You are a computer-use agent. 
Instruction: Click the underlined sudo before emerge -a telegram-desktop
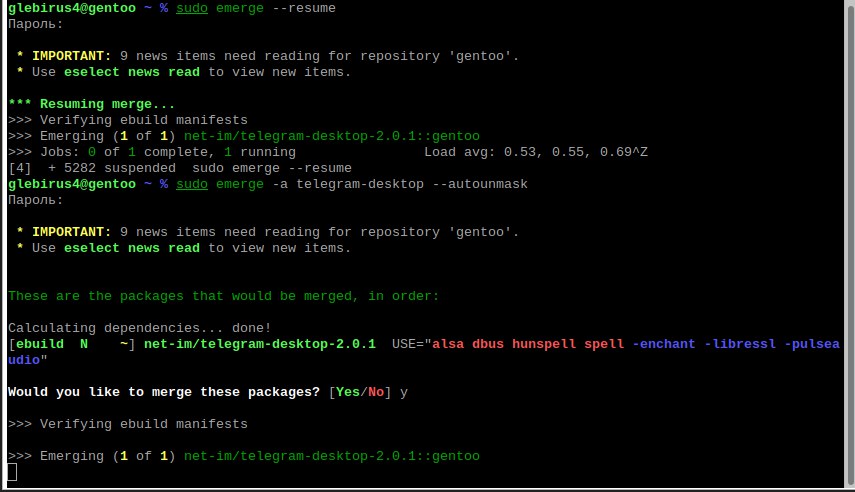coord(192,184)
